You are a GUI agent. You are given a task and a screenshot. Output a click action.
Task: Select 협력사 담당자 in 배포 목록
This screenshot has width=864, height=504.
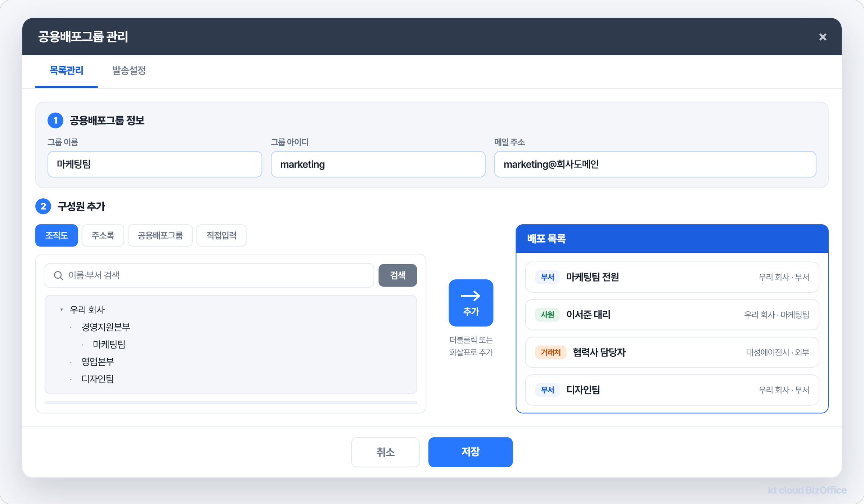pos(672,352)
